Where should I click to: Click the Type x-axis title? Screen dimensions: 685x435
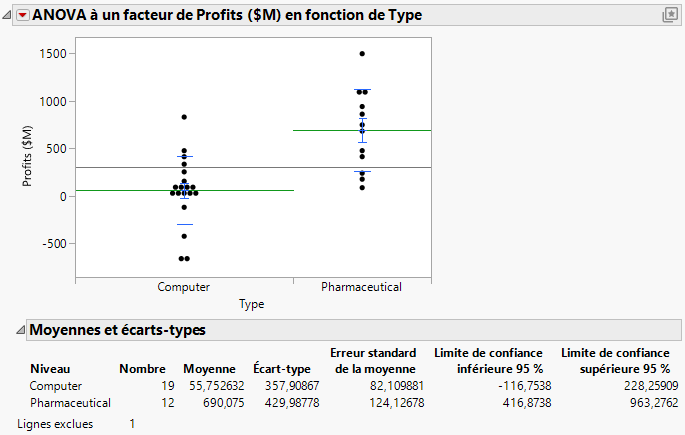pyautogui.click(x=252, y=304)
